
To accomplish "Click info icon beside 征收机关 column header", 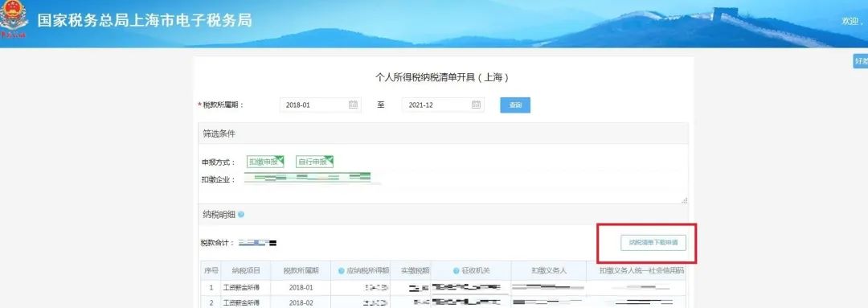I will point(457,270).
